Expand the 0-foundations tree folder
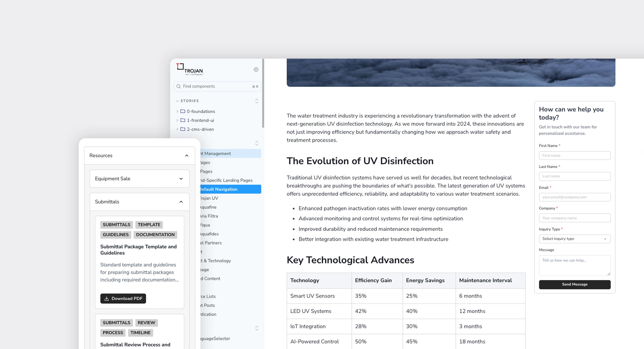The width and height of the screenshot is (644, 349). tap(177, 111)
